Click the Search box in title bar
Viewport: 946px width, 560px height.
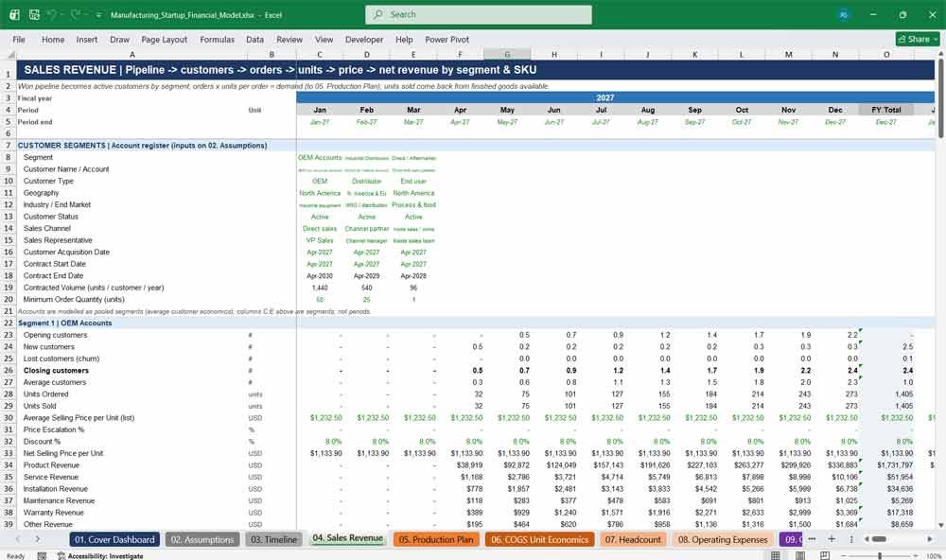click(x=479, y=14)
